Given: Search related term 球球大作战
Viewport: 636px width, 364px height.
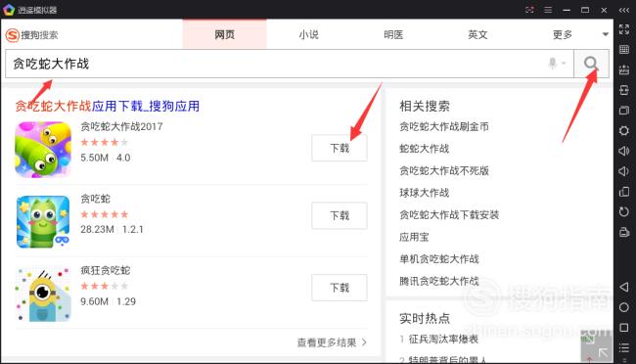Looking at the screenshot, I should point(424,193).
